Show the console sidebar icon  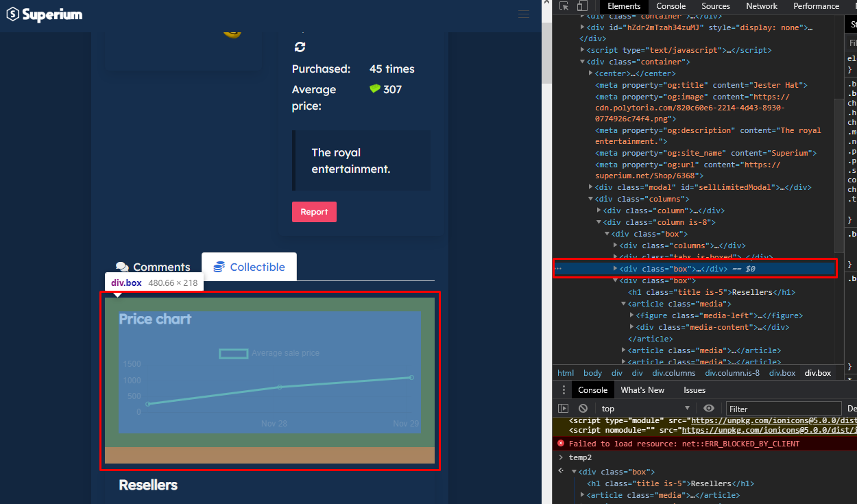coord(564,409)
